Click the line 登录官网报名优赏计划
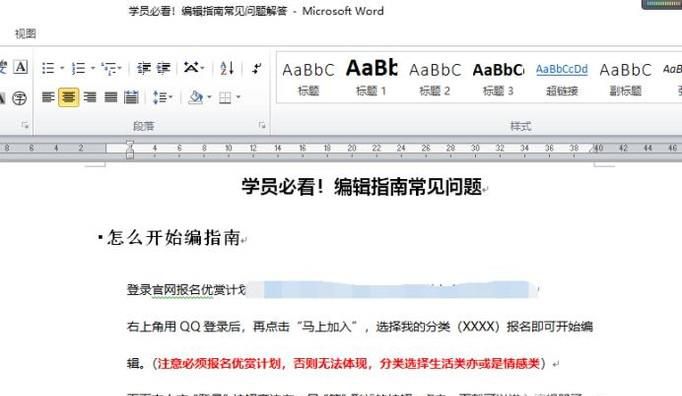 186,289
